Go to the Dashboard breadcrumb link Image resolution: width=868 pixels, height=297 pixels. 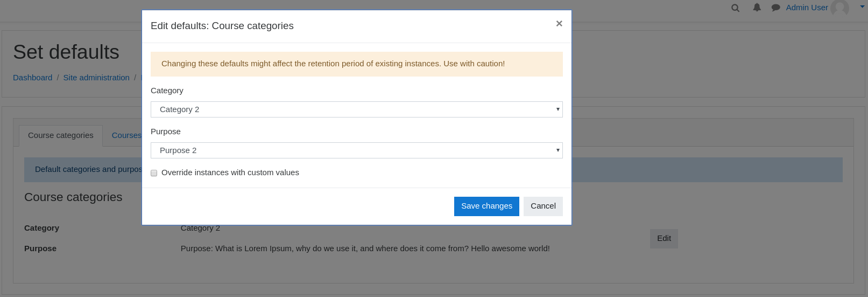click(x=33, y=78)
